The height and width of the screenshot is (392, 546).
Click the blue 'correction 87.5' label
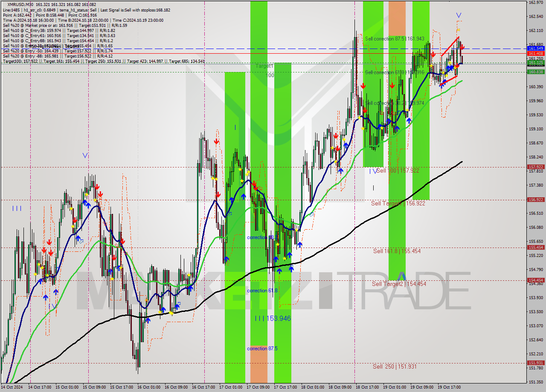pyautogui.click(x=262, y=349)
